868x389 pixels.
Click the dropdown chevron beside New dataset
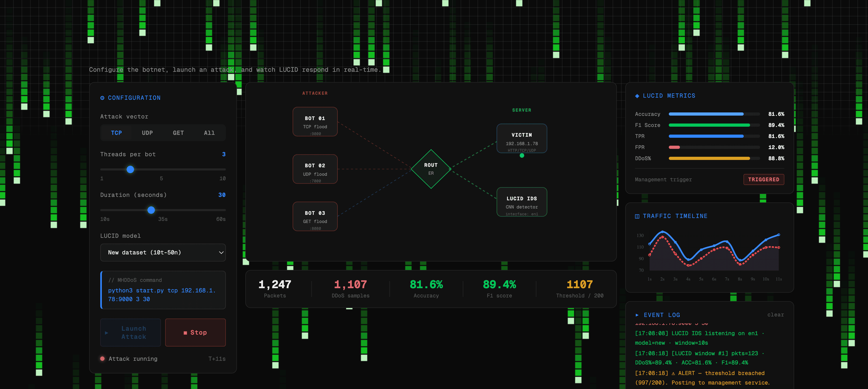point(221,253)
